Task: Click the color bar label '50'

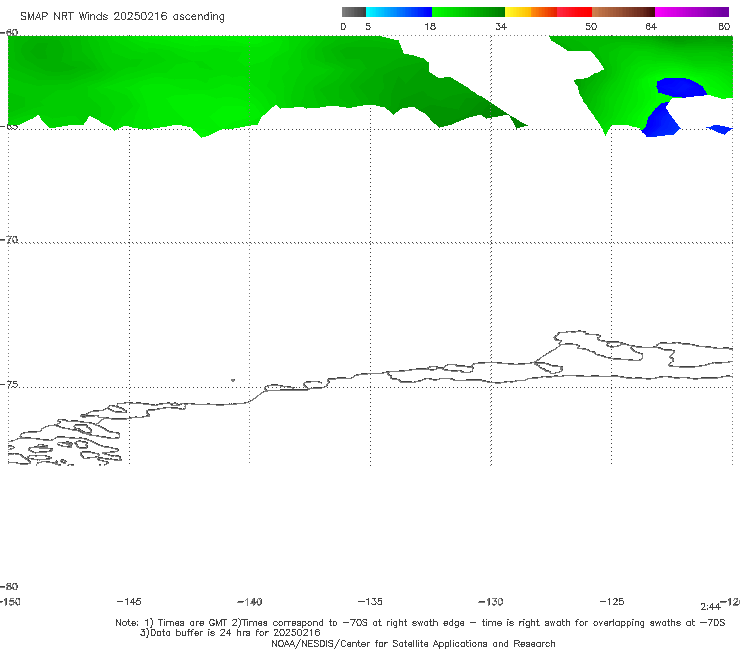Action: click(591, 26)
